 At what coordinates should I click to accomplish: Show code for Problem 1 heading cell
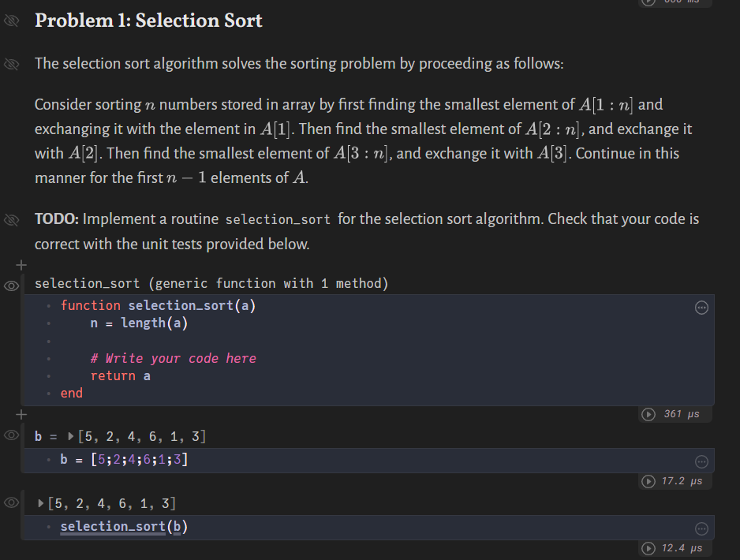12,21
